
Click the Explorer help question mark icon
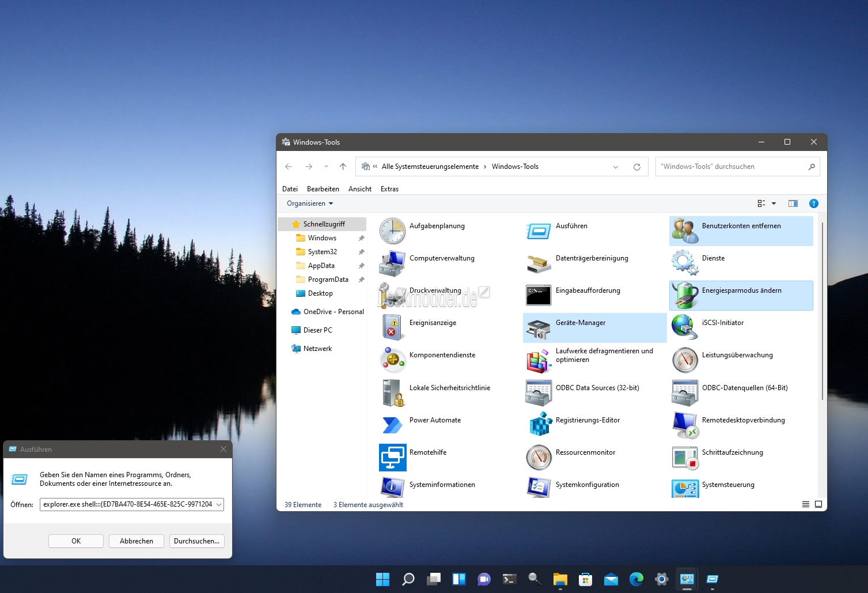point(814,203)
